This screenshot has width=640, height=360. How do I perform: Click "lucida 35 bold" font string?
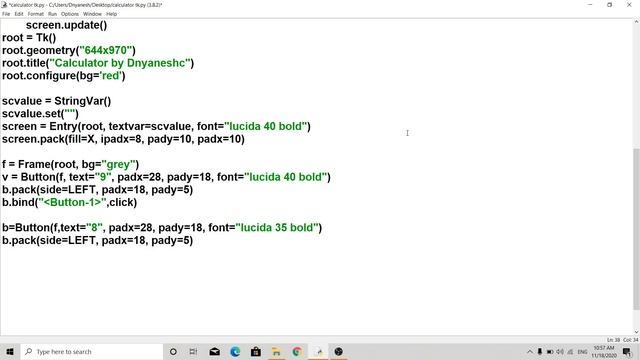pyautogui.click(x=277, y=228)
